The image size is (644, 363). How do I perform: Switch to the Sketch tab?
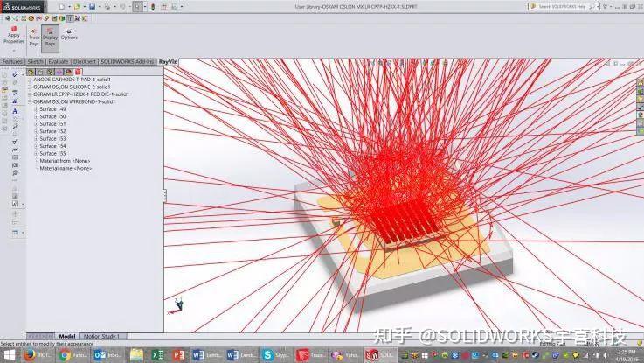(35, 61)
